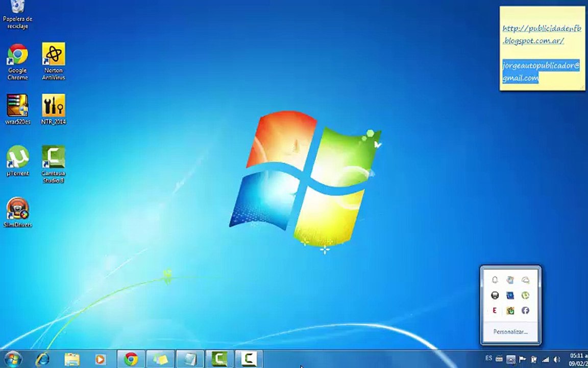The width and height of the screenshot is (588, 368).
Task: Click the cloud icon in tray overflow
Action: (525, 280)
